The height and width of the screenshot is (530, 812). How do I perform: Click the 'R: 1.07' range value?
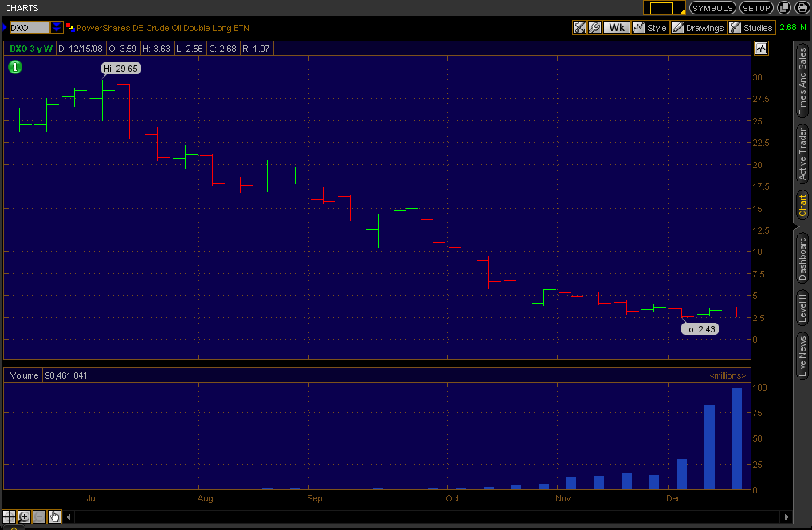click(x=256, y=49)
